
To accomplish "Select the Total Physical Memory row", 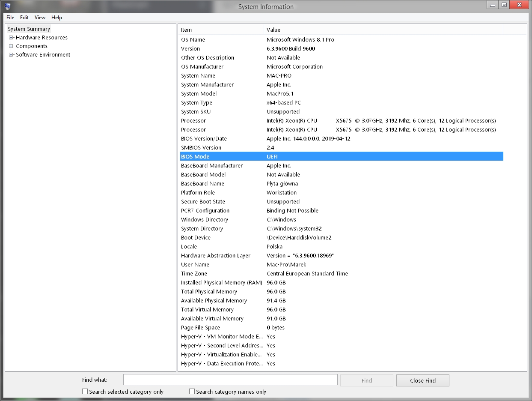I will (342, 292).
